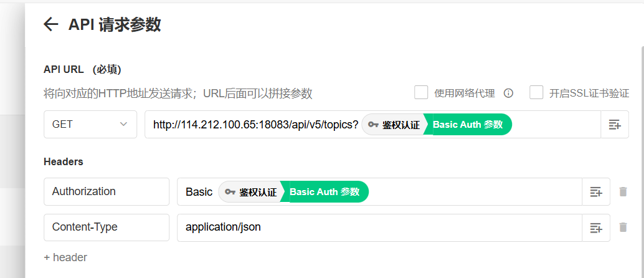644x278 pixels.
Task: Remove the Content-Type header via trash icon
Action: tap(623, 228)
